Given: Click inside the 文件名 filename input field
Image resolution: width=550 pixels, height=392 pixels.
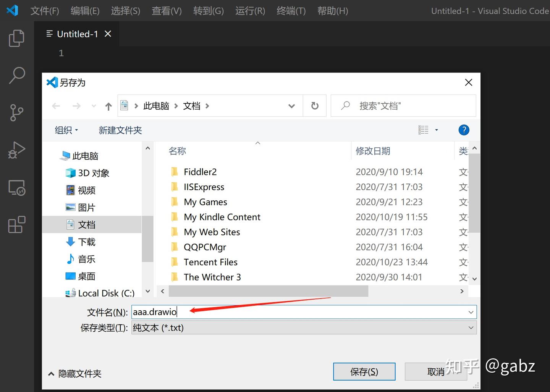Looking at the screenshot, I should (x=267, y=312).
